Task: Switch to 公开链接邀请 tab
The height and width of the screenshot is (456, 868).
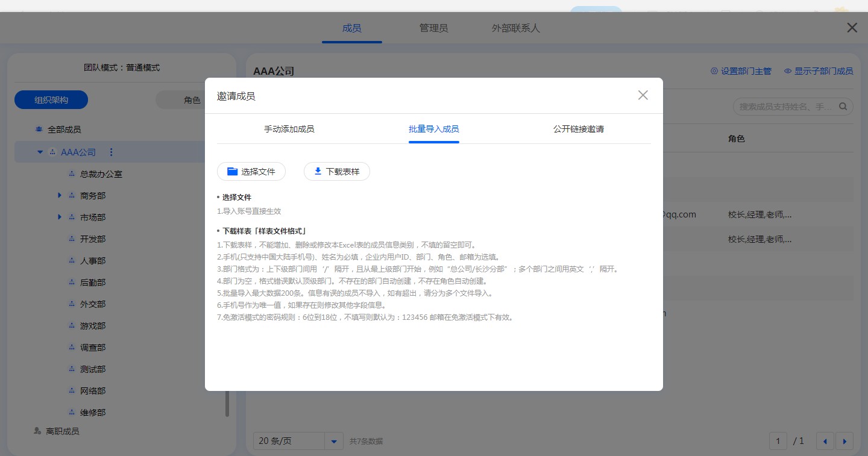Action: pos(578,129)
